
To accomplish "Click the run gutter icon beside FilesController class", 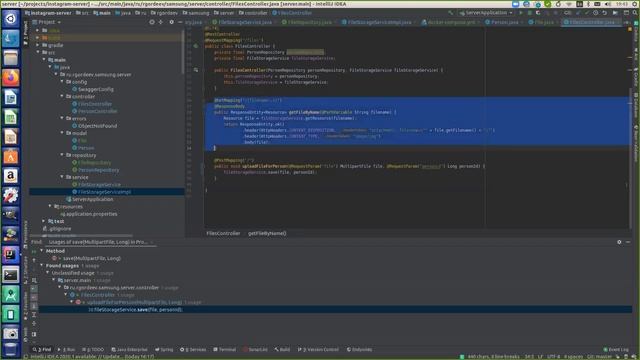I will (x=196, y=46).
